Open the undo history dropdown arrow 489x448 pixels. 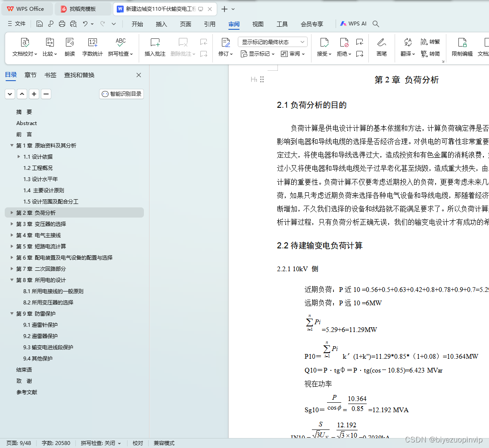92,24
